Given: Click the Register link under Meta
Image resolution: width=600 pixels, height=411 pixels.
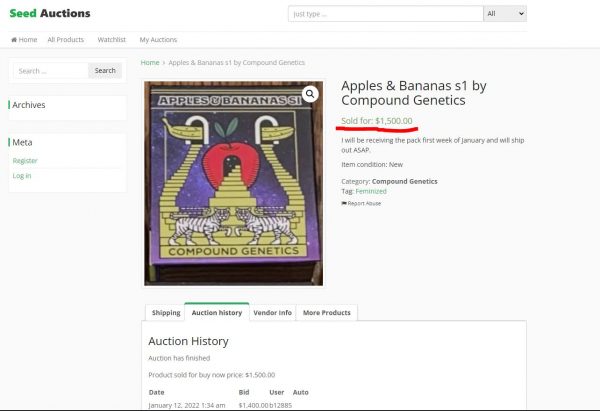Looking at the screenshot, I should [x=25, y=161].
